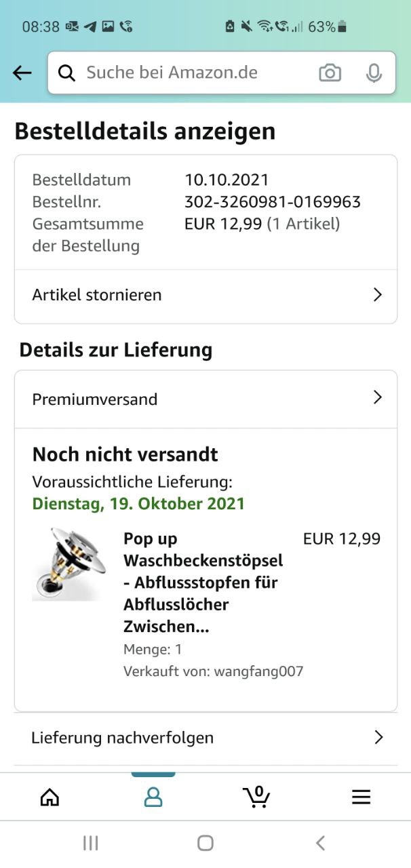Select Lieferung nachverfolgen option

[206, 738]
